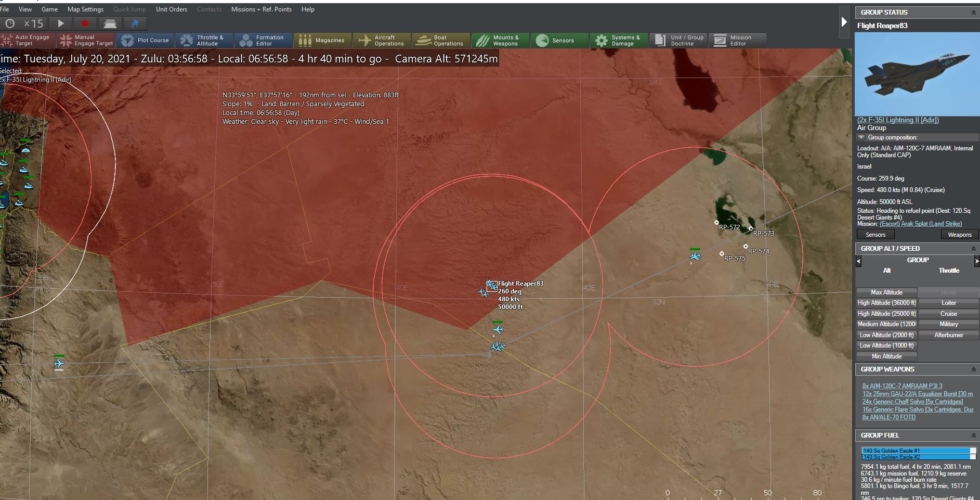Open the File menu
Viewport: 980px width, 500px height.
point(4,9)
